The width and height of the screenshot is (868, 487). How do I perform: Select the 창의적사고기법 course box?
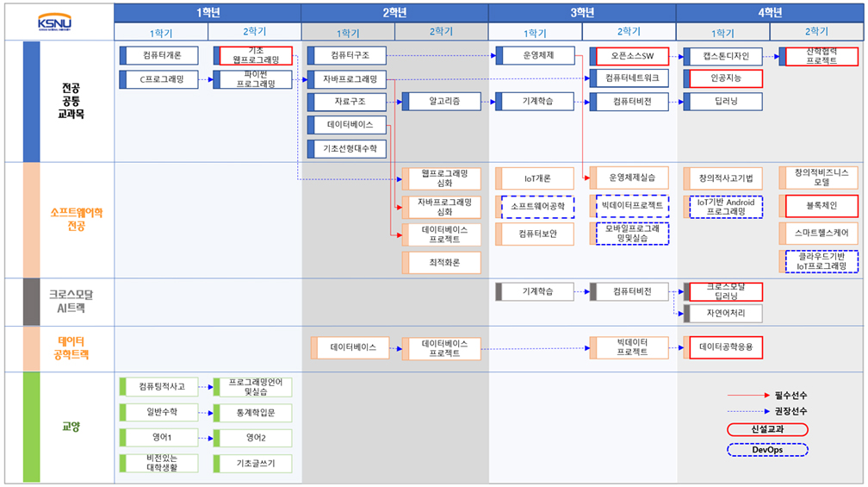723,178
